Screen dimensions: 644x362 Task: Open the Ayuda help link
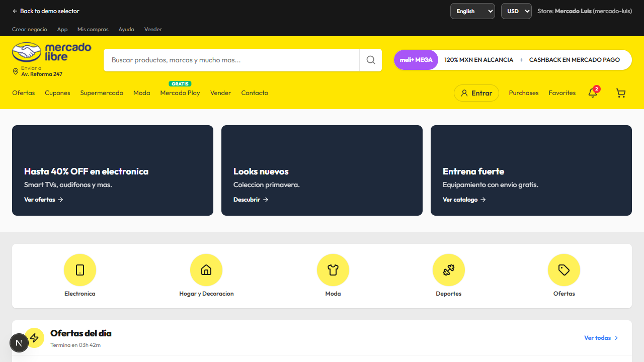click(126, 29)
